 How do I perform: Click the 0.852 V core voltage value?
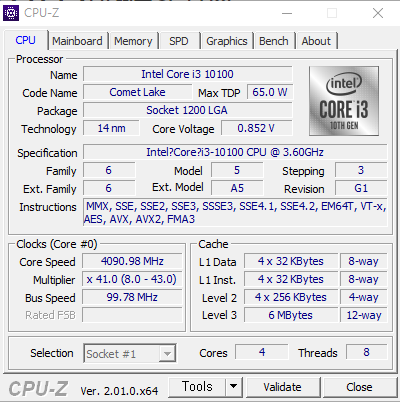pos(257,128)
